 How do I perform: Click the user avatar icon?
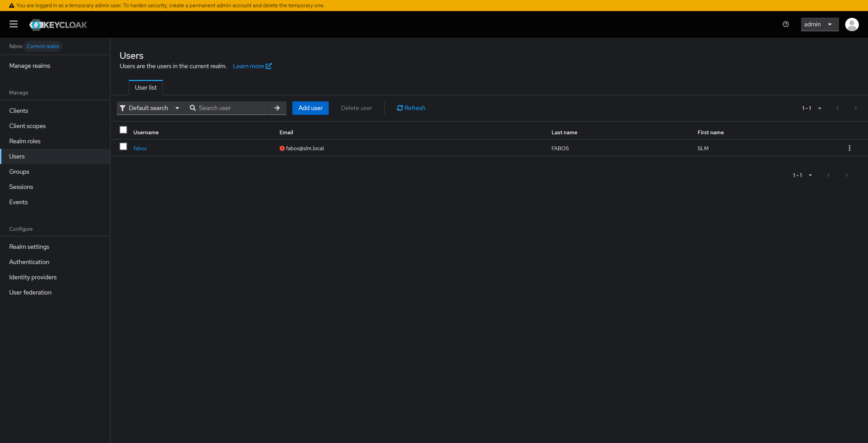click(852, 24)
